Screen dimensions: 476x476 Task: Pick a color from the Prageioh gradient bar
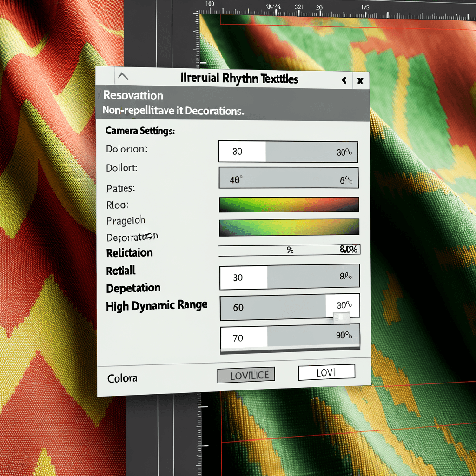289,227
